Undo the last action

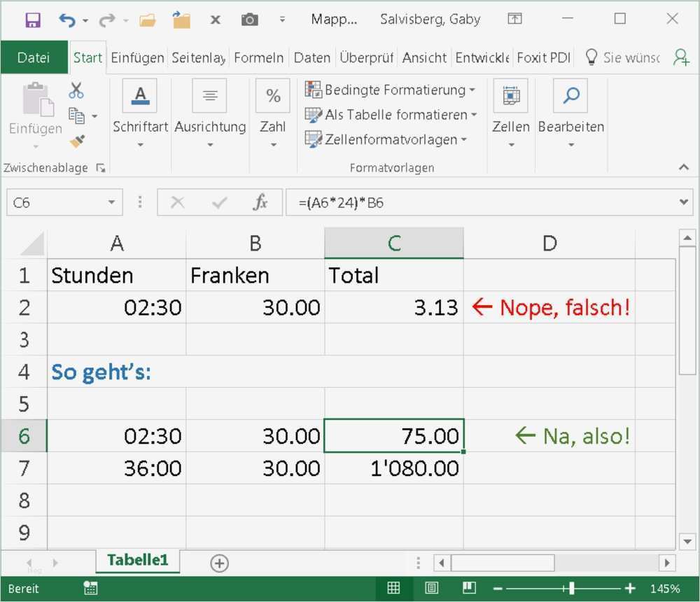click(66, 20)
